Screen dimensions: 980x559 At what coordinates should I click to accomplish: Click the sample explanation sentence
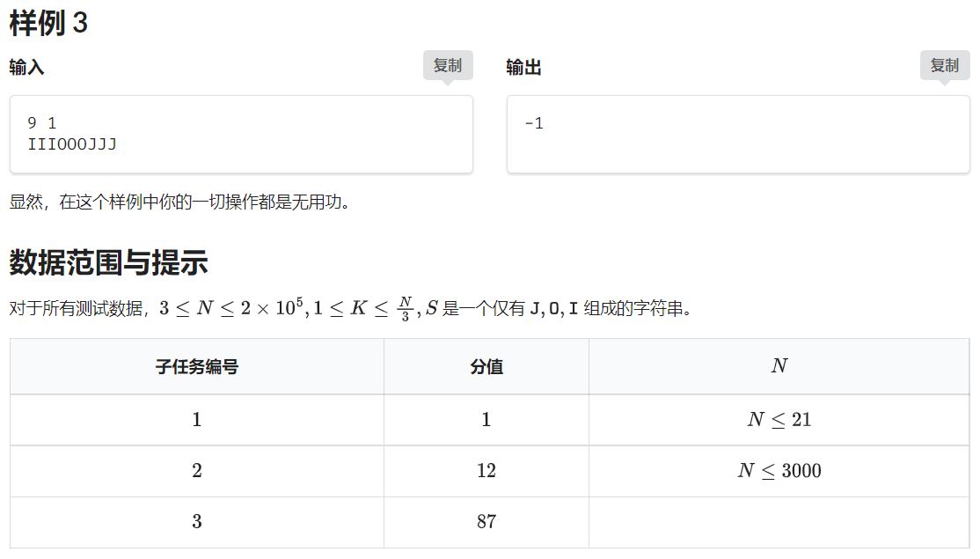click(180, 202)
